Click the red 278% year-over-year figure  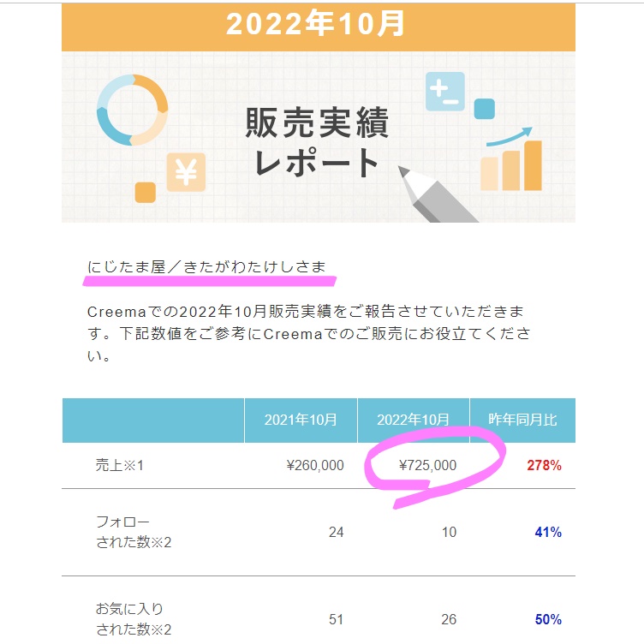(544, 465)
